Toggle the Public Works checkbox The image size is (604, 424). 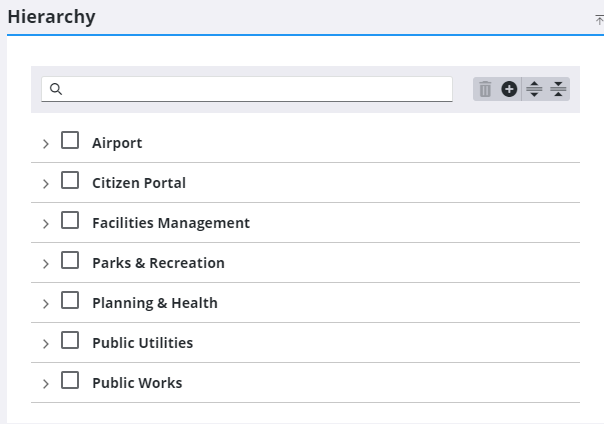(x=70, y=381)
